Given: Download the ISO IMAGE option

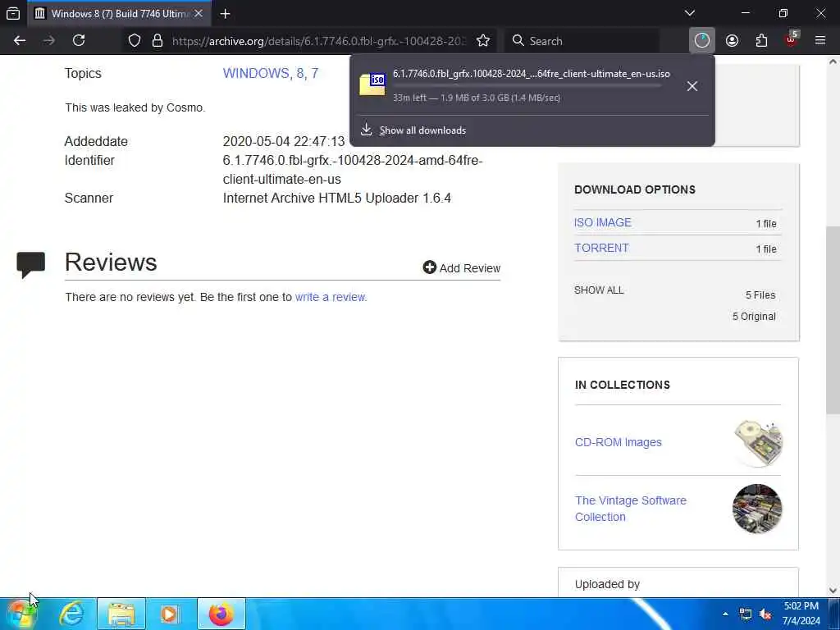Looking at the screenshot, I should pos(603,222).
